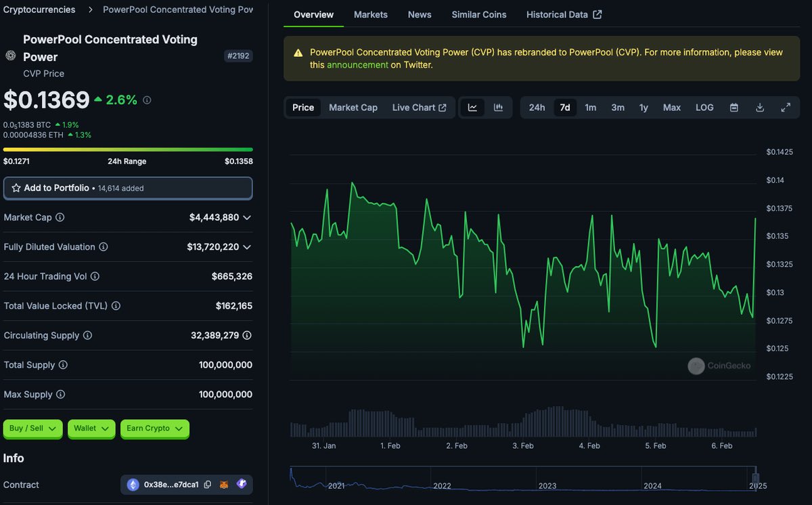
Task: Click info icon next to Total Value Locked
Action: [x=116, y=306]
